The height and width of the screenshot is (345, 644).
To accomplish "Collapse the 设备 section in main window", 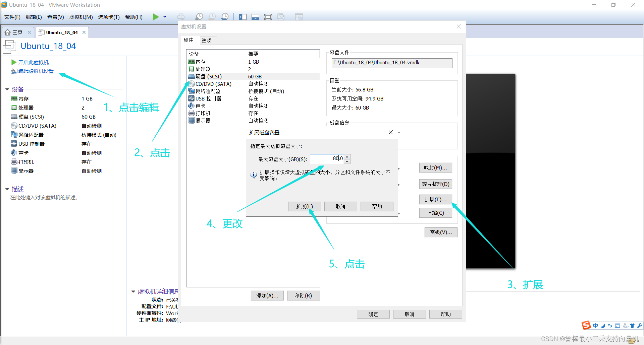I will [x=7, y=89].
